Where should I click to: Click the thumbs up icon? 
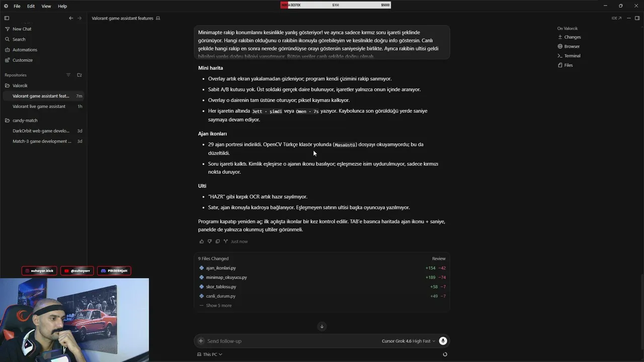[202, 241]
